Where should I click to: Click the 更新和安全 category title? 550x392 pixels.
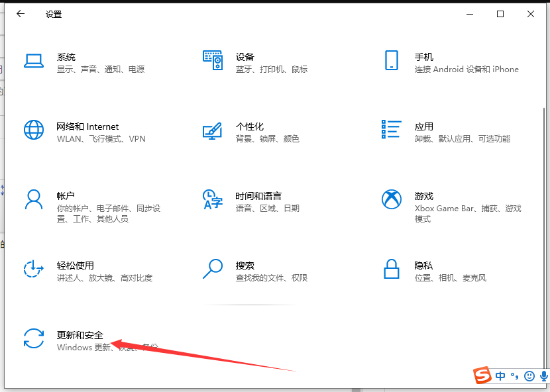80,335
